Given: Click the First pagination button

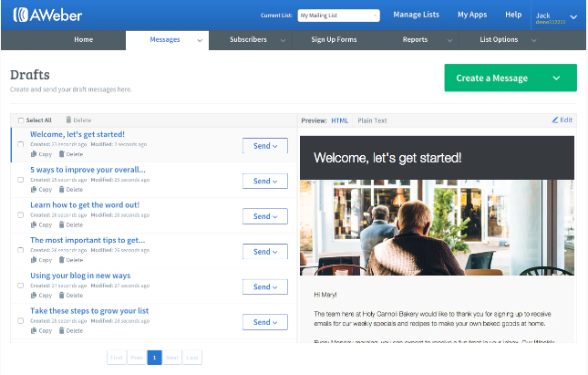Looking at the screenshot, I should 117,358.
